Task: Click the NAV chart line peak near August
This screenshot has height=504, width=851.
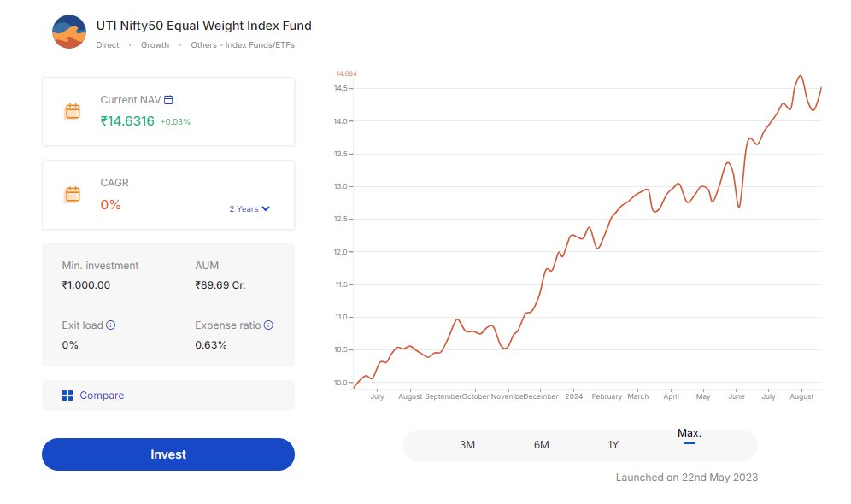Action: [800, 76]
